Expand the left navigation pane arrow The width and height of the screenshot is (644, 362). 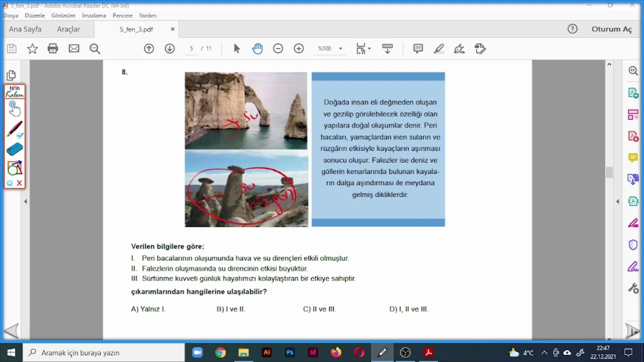click(26, 201)
